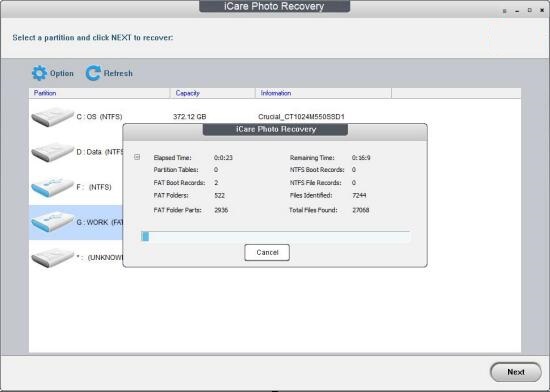Click the NTFS File Records label
The height and width of the screenshot is (392, 550).
click(315, 183)
